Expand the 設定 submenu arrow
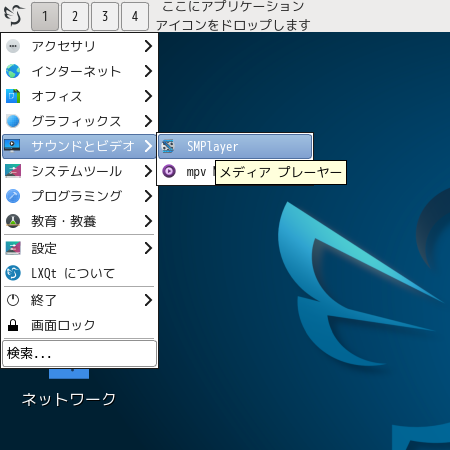 coord(148,248)
